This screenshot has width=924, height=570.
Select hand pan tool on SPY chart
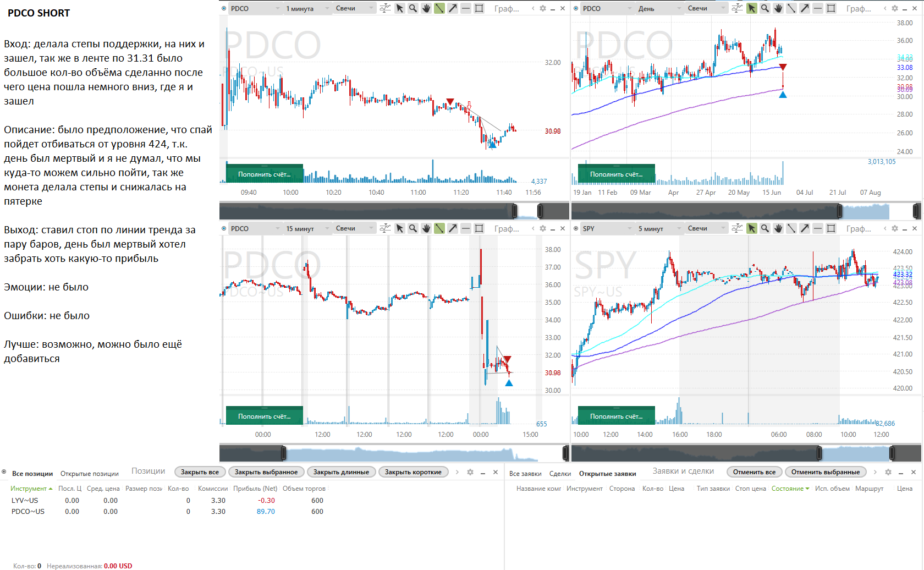778,228
